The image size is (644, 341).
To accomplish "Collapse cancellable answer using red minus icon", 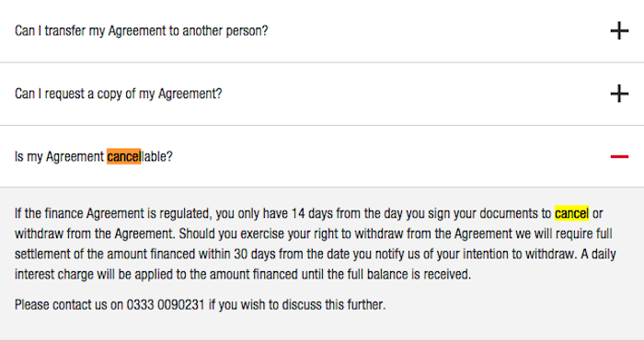I will pos(619,156).
